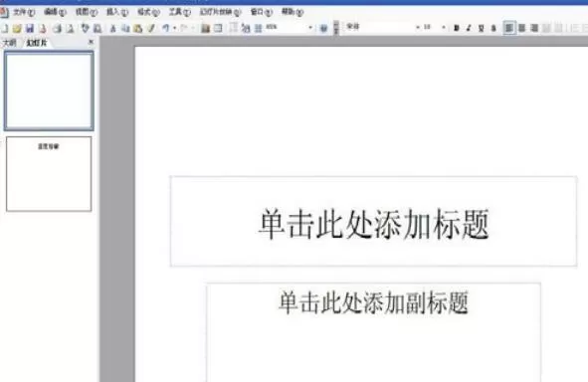Click the 单击此处添加标题 title placeholder
Screen dimensions: 588x382
373,221
